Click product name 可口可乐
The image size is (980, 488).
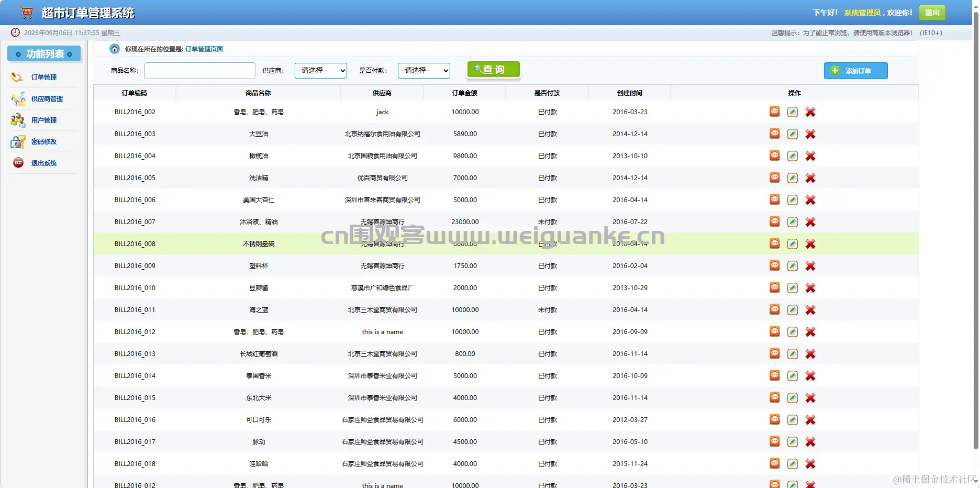coord(259,419)
